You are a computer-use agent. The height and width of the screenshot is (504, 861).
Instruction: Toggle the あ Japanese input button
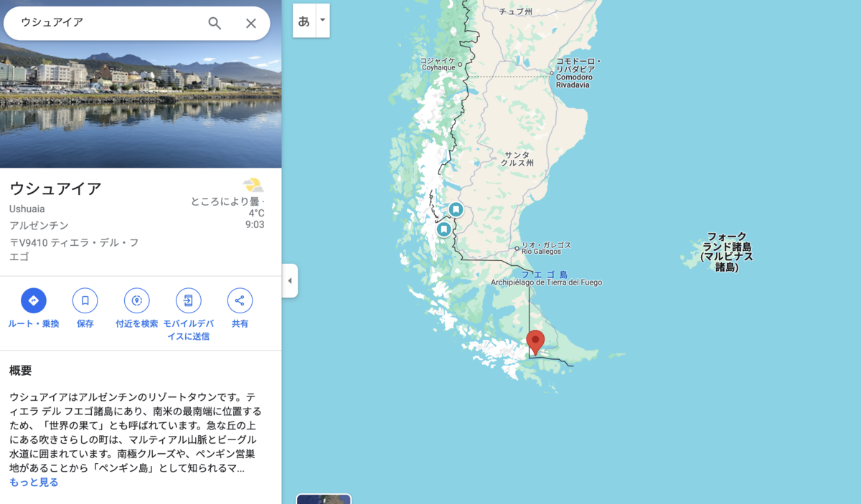click(x=304, y=21)
